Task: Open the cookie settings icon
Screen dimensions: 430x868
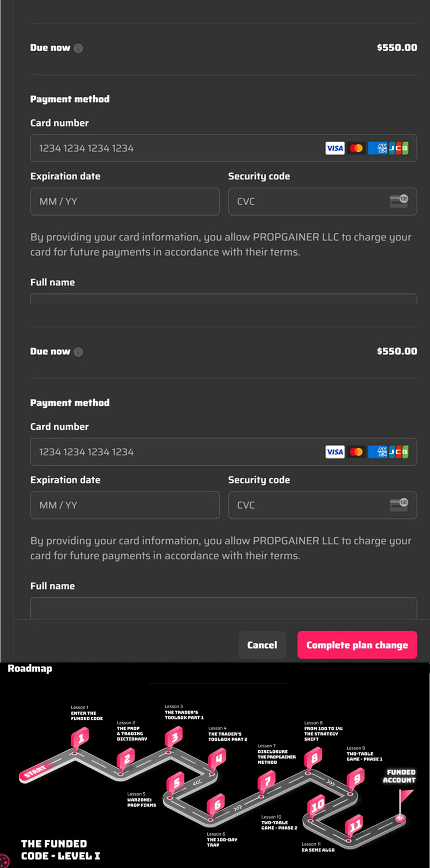Action: click(x=4, y=861)
